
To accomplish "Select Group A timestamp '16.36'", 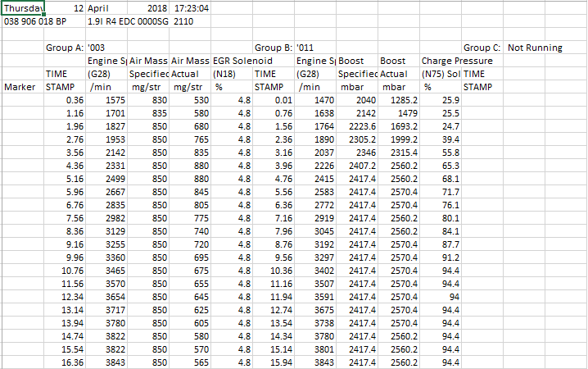I will point(65,362).
